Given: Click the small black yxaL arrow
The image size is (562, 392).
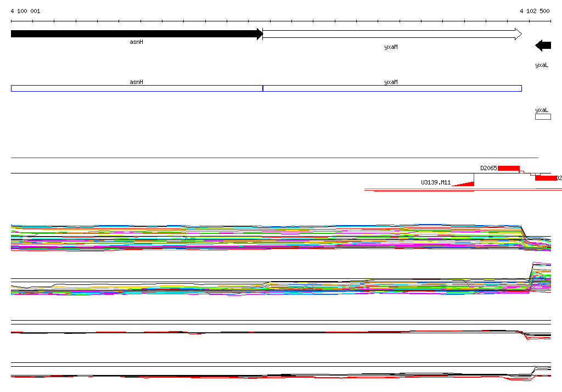Looking at the screenshot, I should click(543, 46).
